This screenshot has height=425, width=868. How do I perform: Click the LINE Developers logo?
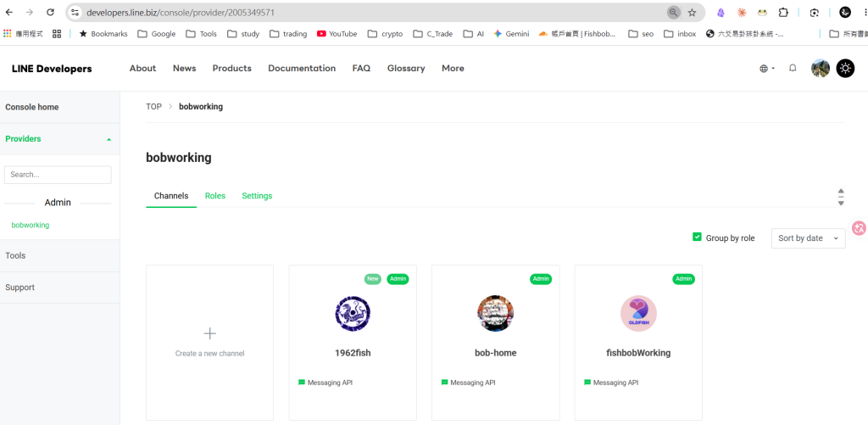[x=52, y=69]
